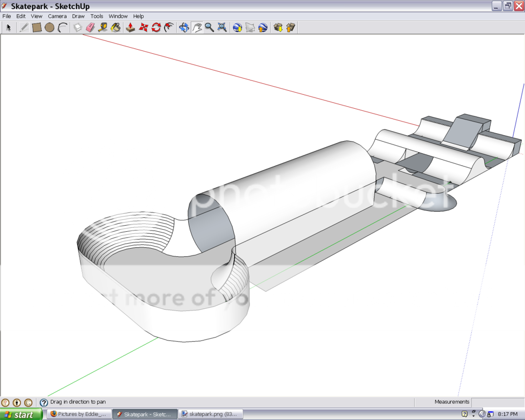This screenshot has width=525, height=420.
Task: Click the Zoom Extents icon
Action: tap(223, 28)
